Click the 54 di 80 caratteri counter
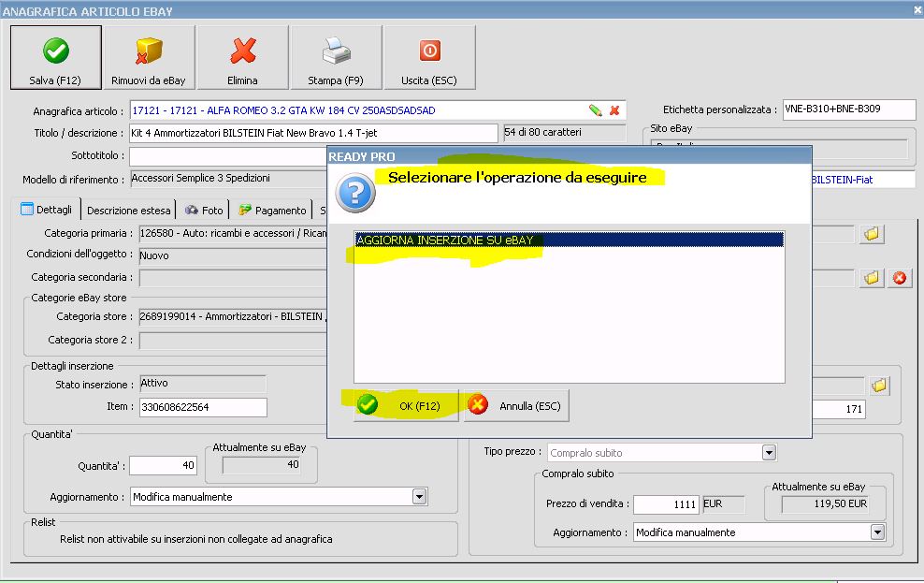 [564, 133]
